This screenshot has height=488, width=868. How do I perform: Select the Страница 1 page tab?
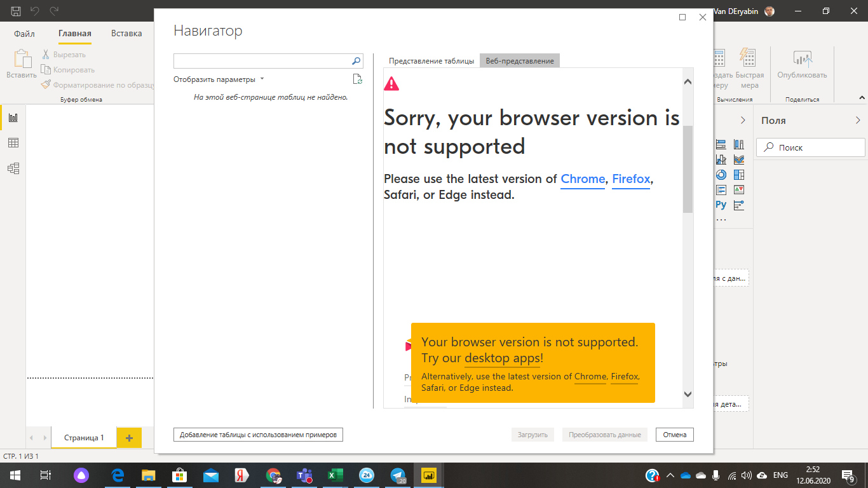tap(84, 438)
